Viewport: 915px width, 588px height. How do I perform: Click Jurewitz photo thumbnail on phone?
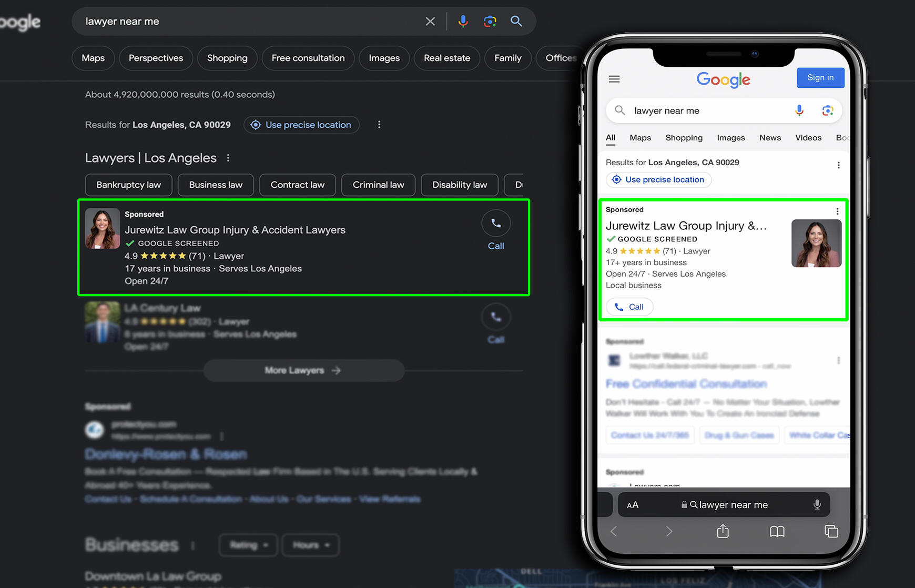817,244
